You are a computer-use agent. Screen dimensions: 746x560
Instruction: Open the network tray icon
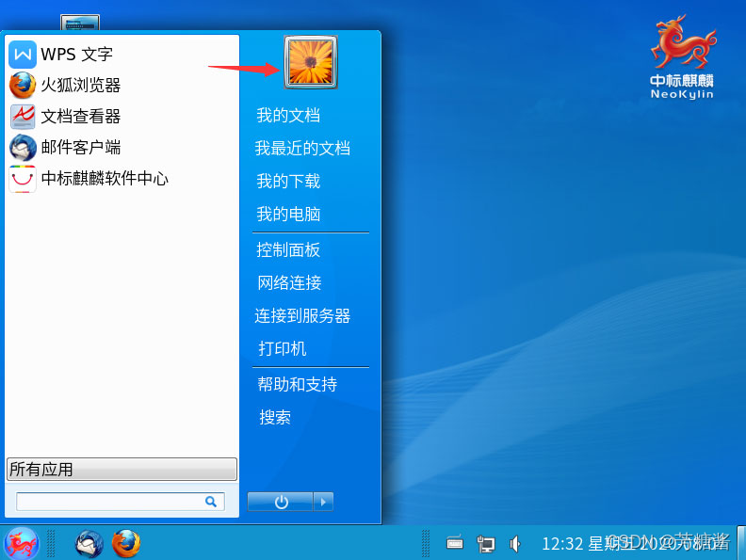tap(486, 543)
